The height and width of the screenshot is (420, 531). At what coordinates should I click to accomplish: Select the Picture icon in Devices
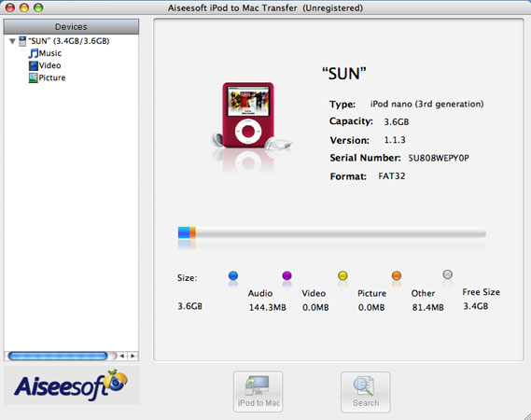pyautogui.click(x=34, y=77)
